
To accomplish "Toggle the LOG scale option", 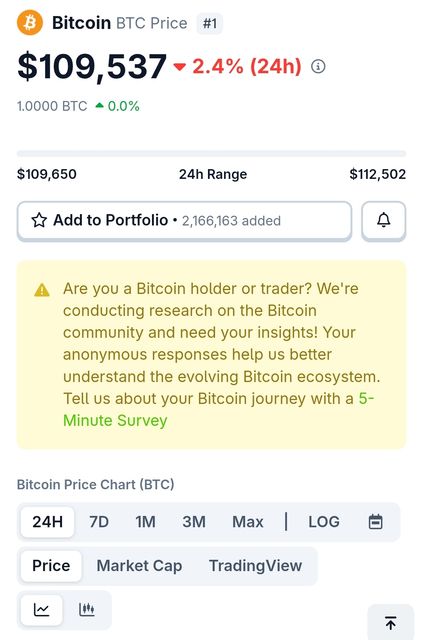I will (324, 522).
